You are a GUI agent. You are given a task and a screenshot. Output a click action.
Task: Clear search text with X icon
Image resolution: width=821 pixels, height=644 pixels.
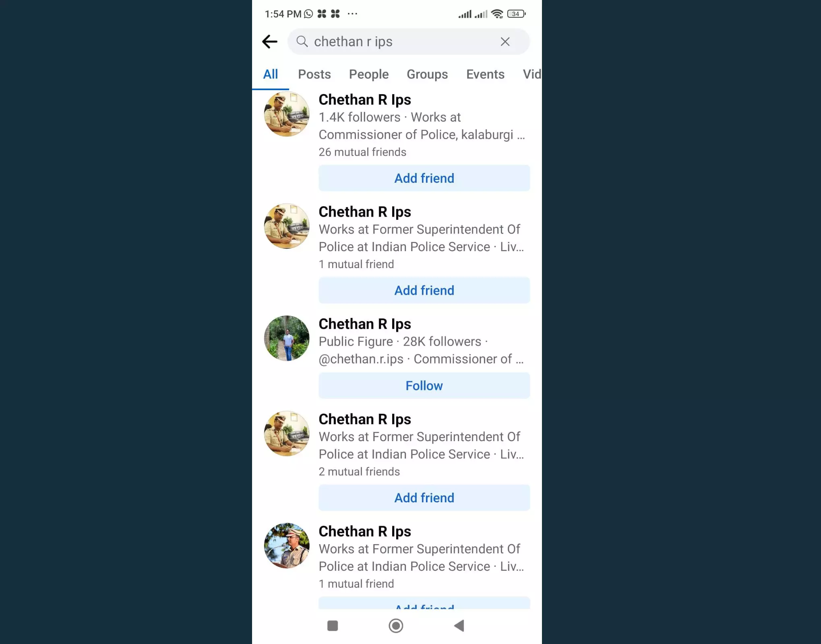505,41
